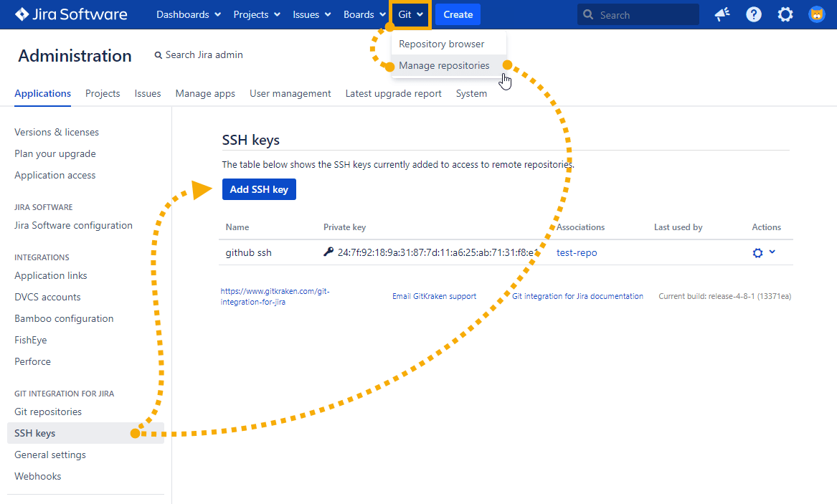This screenshot has height=504, width=837.
Task: Open General settings in sidebar
Action: (50, 455)
